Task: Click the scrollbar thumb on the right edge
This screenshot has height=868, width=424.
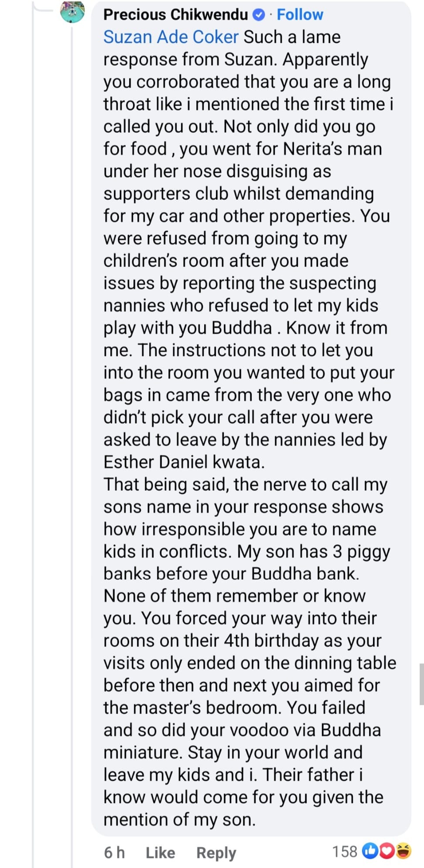Action: 421,684
